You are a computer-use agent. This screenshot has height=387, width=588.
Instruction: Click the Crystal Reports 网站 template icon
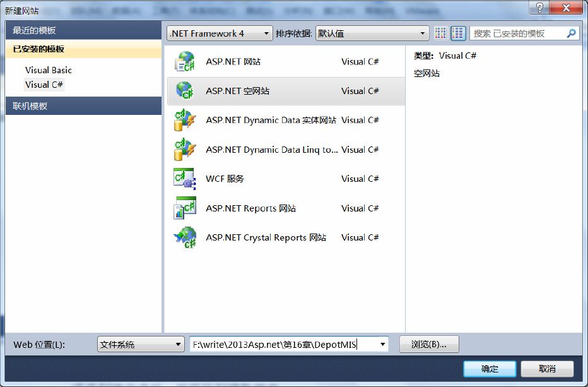coord(185,237)
